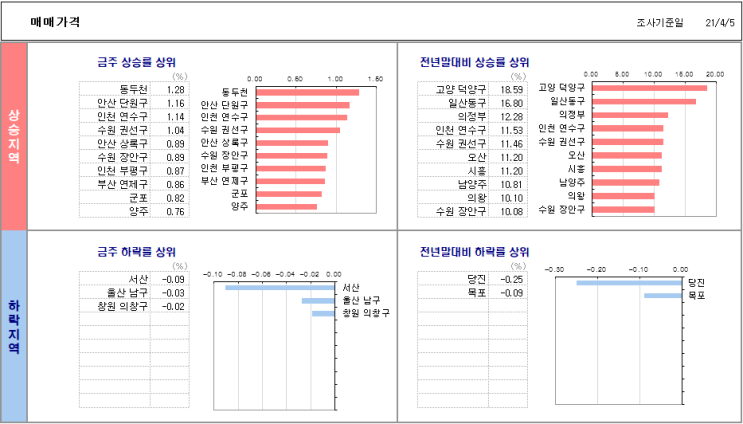Select the '-0.08' axis label
743x424 pixels.
pyautogui.click(x=237, y=274)
